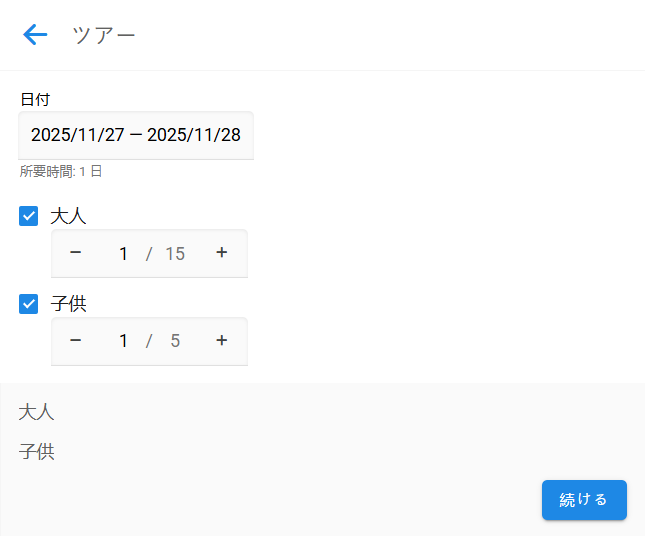Click the maximum 5 in 子供 stepper
The width and height of the screenshot is (645, 536).
tap(175, 342)
